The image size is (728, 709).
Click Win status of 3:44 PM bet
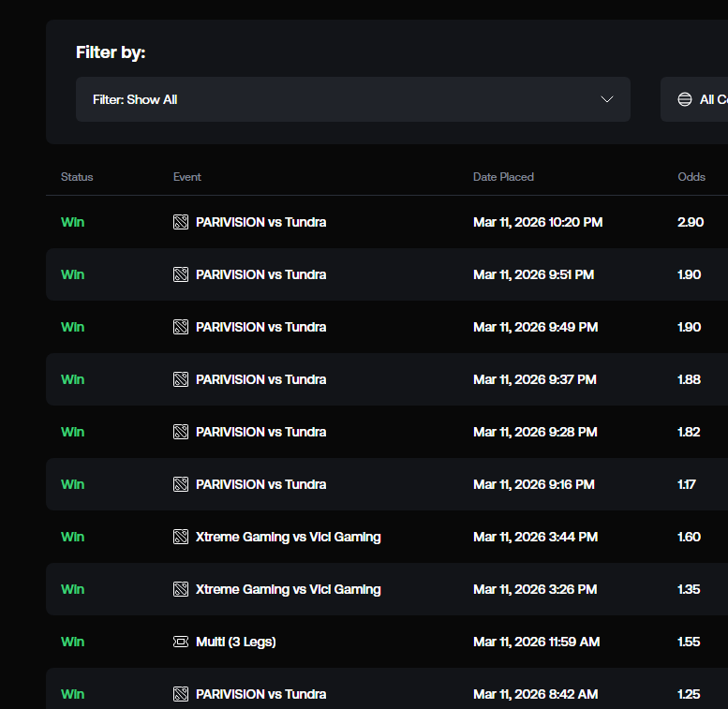[x=72, y=537]
